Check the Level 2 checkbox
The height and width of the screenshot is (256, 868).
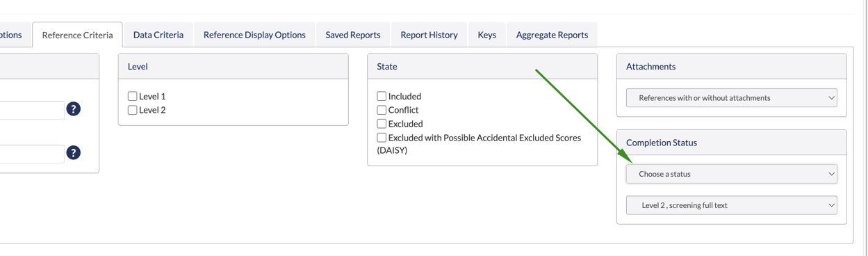pos(132,110)
